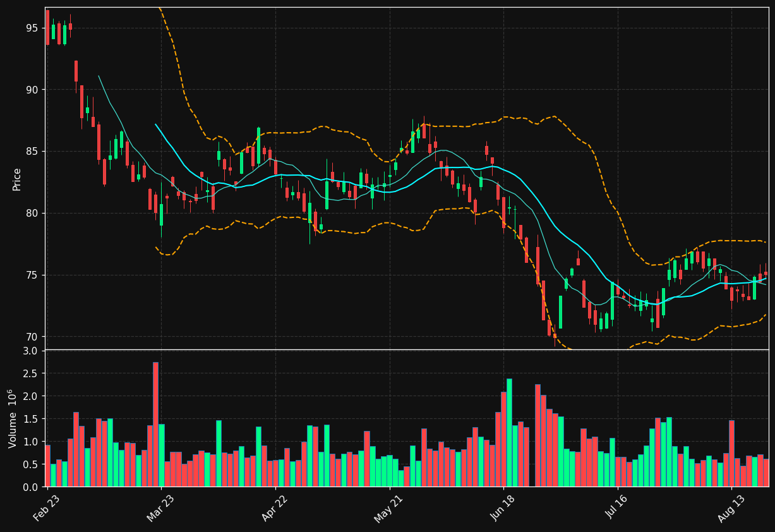
Task: Click the 2.5 volume tick label
Action: 32,373
